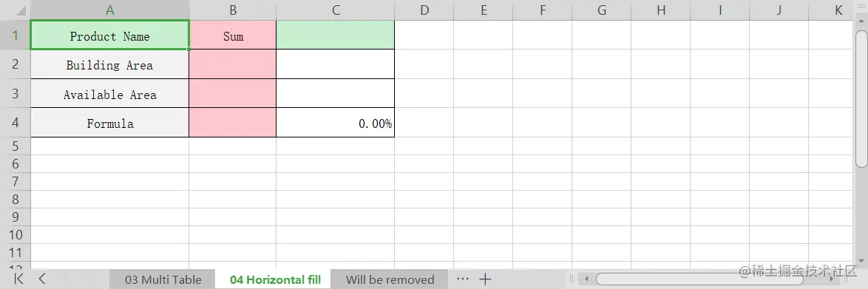Select the Building Area cell

pos(109,65)
